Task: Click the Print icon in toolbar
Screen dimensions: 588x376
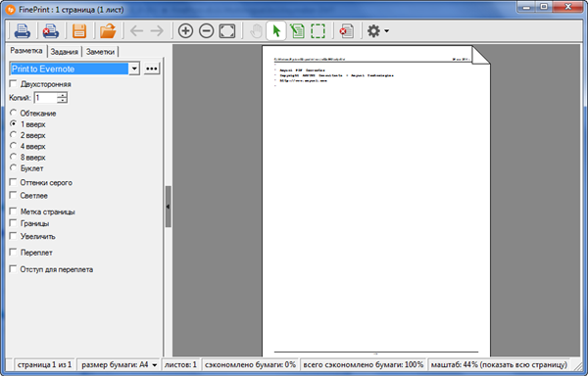Action: 23,30
